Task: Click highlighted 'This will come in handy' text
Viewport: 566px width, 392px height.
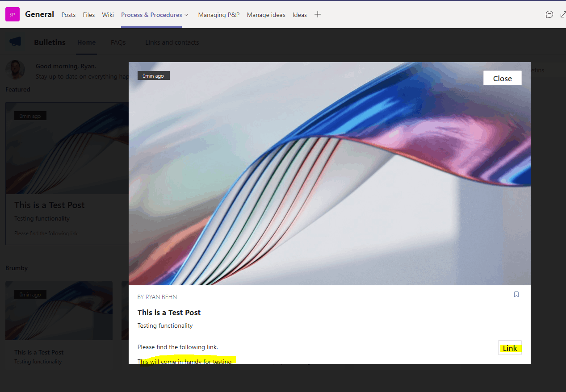Action: coord(184,361)
